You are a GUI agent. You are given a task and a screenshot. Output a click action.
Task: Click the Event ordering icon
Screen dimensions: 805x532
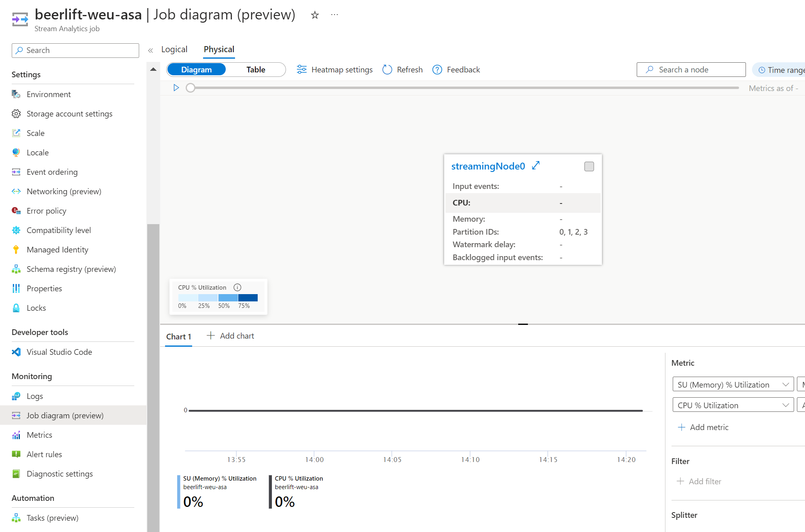16,172
